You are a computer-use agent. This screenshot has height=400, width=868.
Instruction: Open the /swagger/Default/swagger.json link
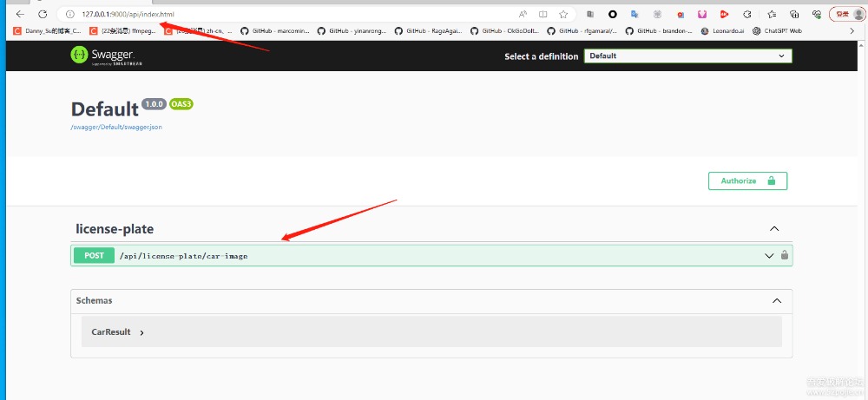click(x=116, y=128)
